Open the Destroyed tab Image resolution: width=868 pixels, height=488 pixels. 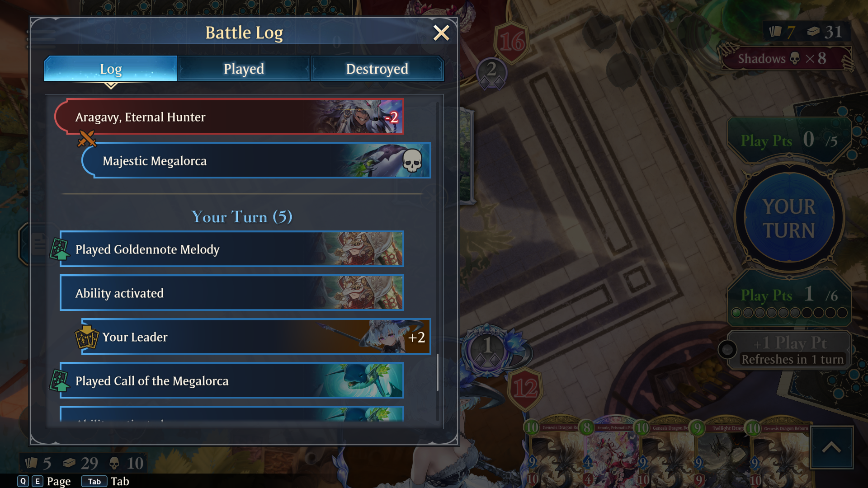377,69
